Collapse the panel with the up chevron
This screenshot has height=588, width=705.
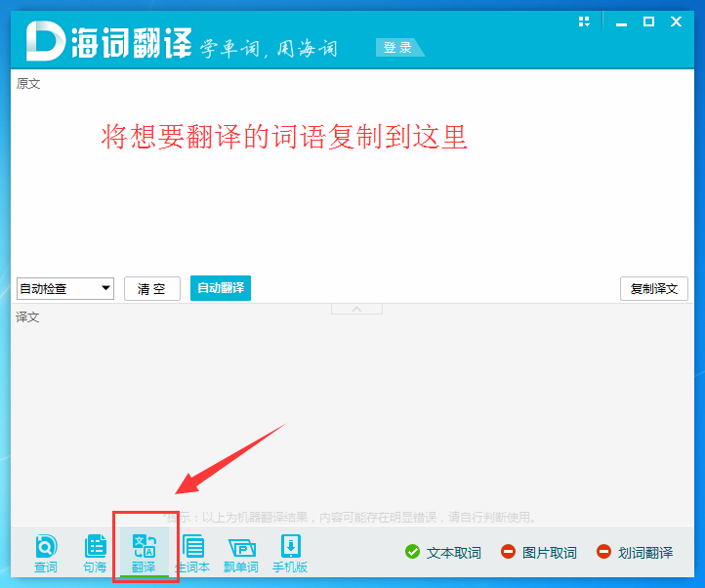355,309
